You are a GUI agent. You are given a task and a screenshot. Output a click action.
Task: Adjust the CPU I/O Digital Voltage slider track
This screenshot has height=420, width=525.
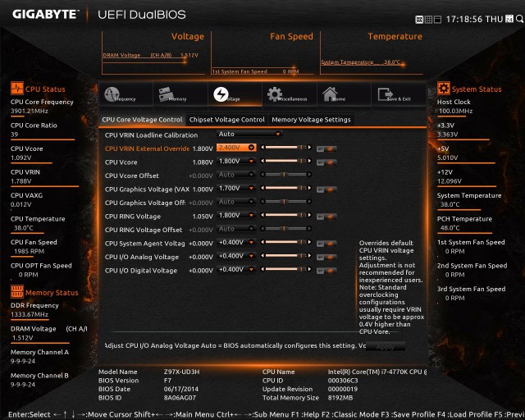click(286, 269)
